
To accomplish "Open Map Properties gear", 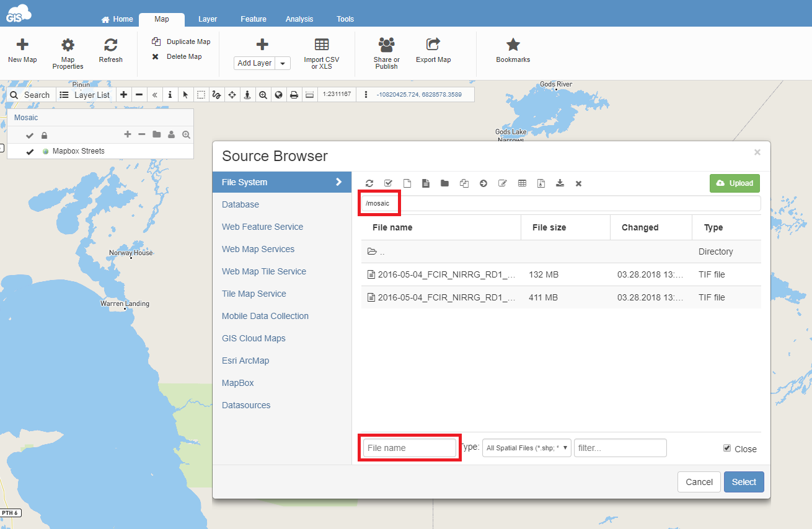I will pyautogui.click(x=68, y=45).
